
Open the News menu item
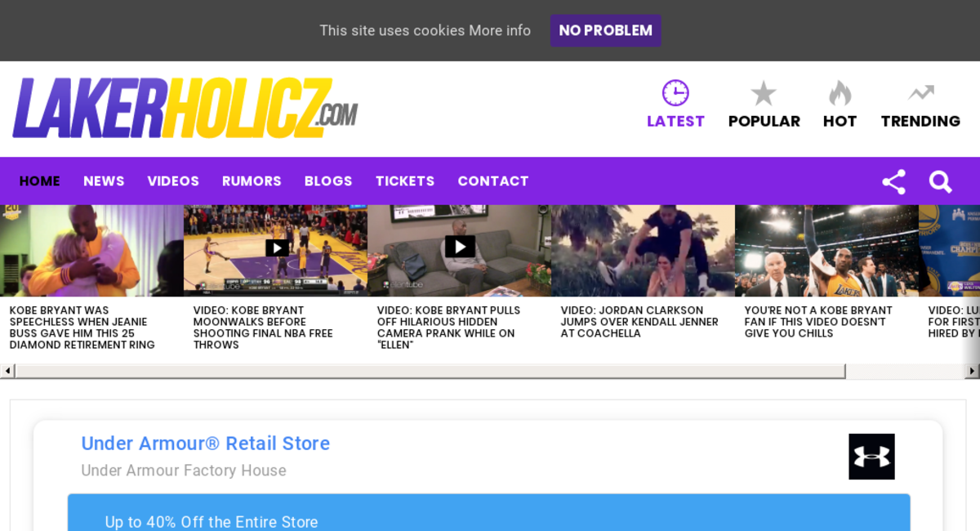(104, 181)
